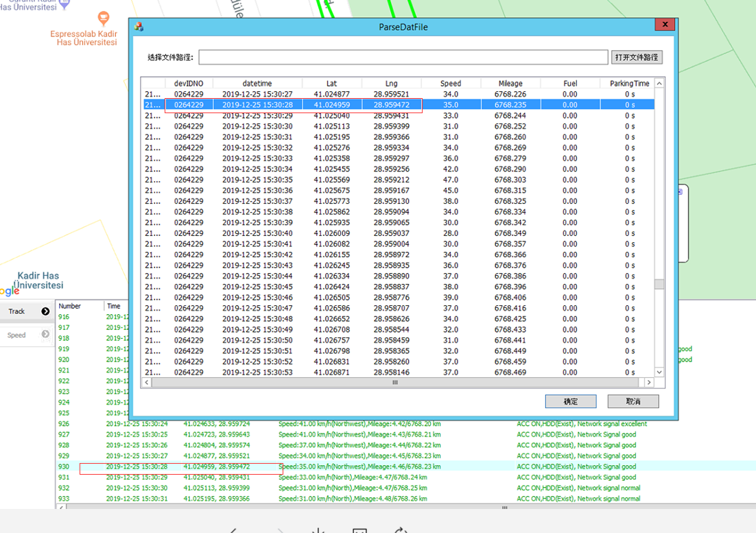Click the Lat column header
Image resolution: width=756 pixels, height=533 pixels.
[332, 84]
